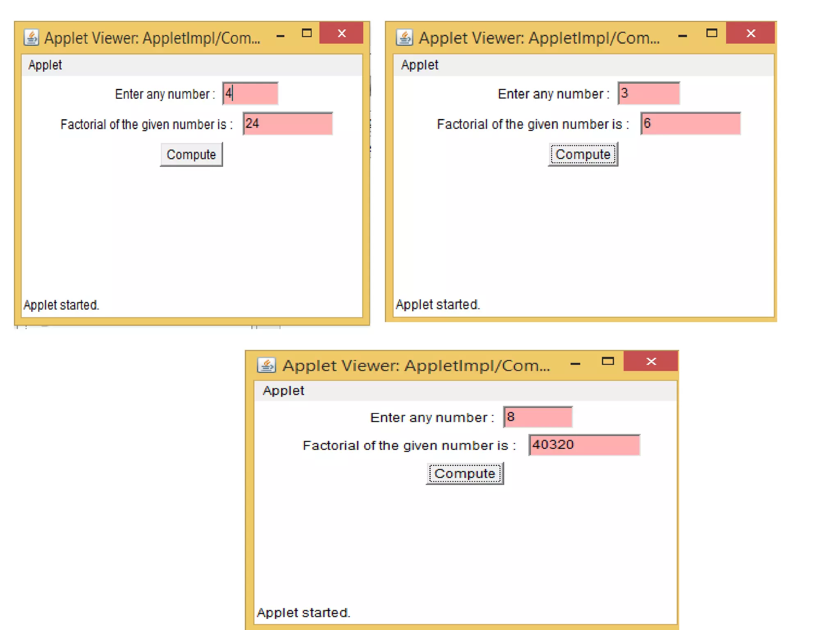Open the Applet menu in the window showing factorial 6
This screenshot has height=630, width=840.
[420, 65]
